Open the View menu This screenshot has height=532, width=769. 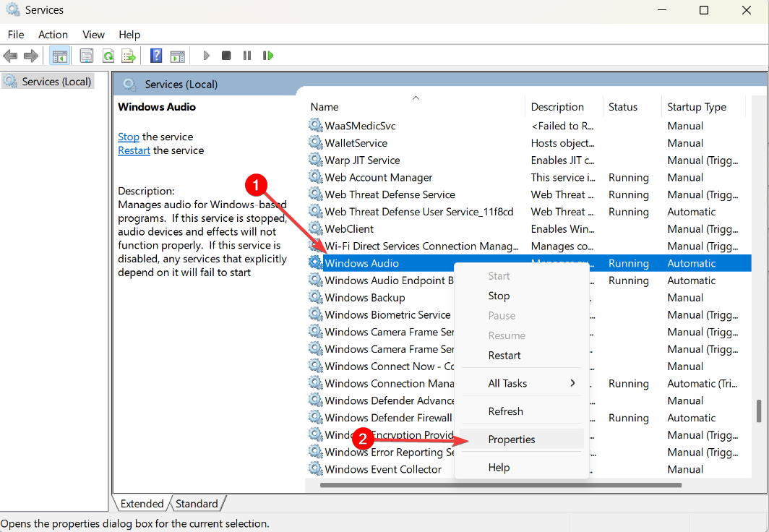coord(93,35)
